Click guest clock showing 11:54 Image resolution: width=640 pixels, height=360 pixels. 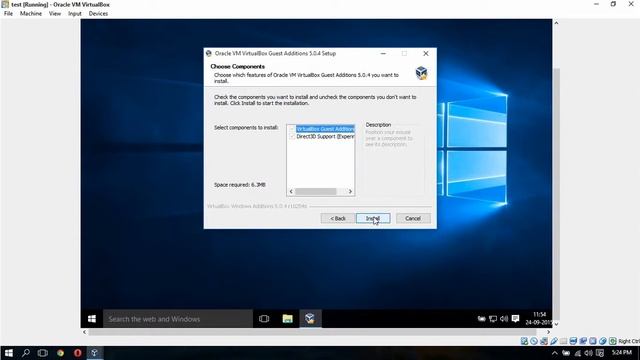pyautogui.click(x=539, y=315)
